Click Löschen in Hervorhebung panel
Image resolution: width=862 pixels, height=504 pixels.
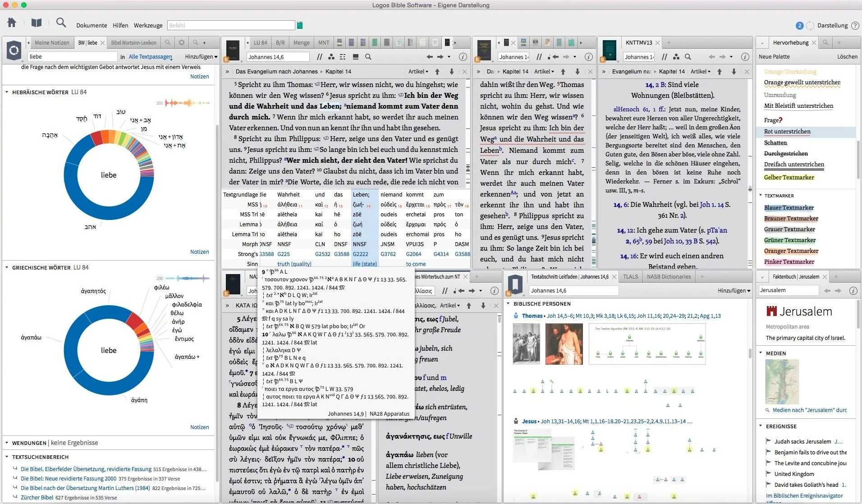(847, 57)
